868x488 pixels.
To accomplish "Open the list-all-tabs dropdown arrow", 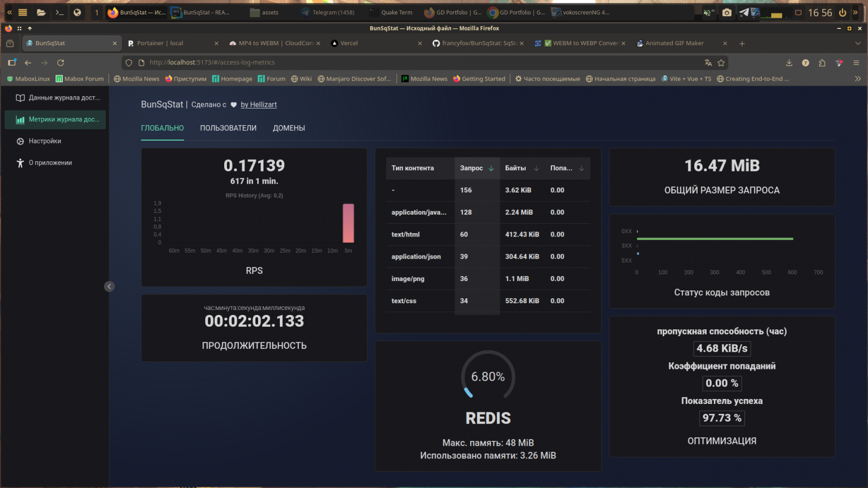I will pos(859,42).
